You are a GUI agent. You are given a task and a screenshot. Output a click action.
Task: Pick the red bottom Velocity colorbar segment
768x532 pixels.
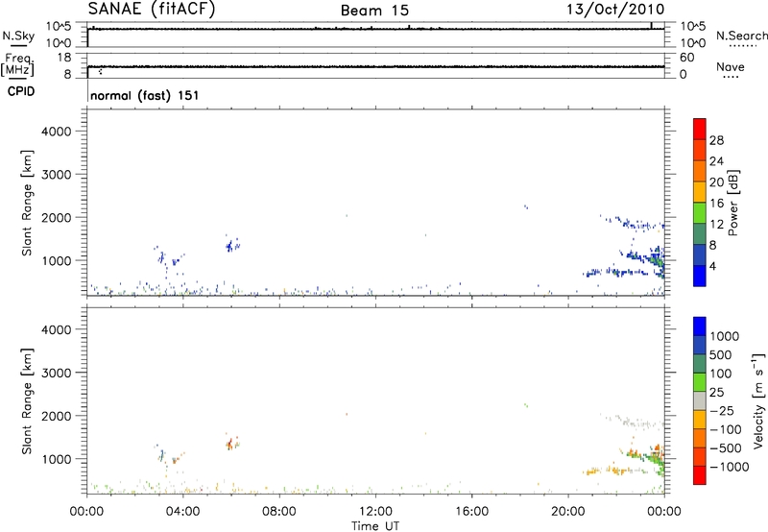(700, 475)
